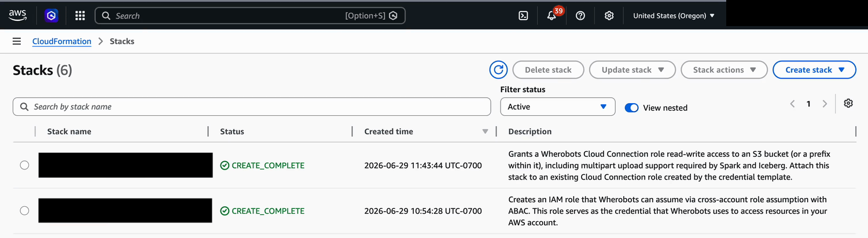
Task: Open table preferences gear icon
Action: 848,103
